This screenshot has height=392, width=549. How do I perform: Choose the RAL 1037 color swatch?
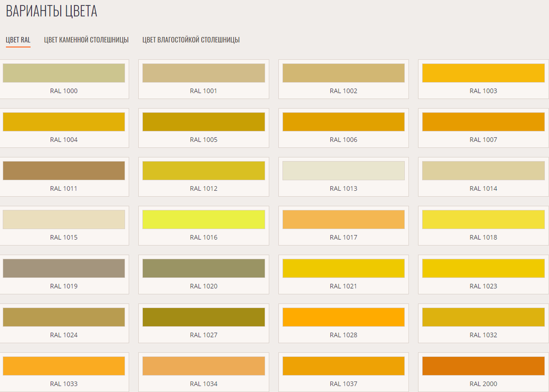pos(344,366)
